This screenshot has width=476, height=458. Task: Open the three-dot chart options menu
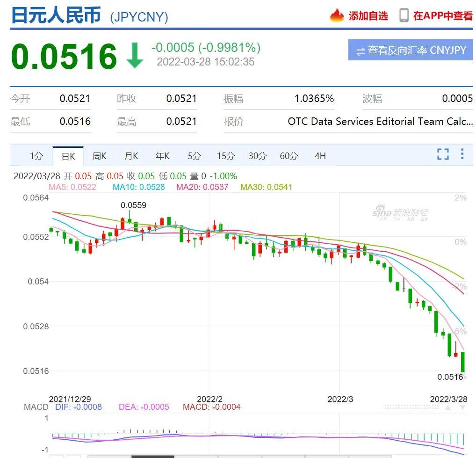point(462,154)
